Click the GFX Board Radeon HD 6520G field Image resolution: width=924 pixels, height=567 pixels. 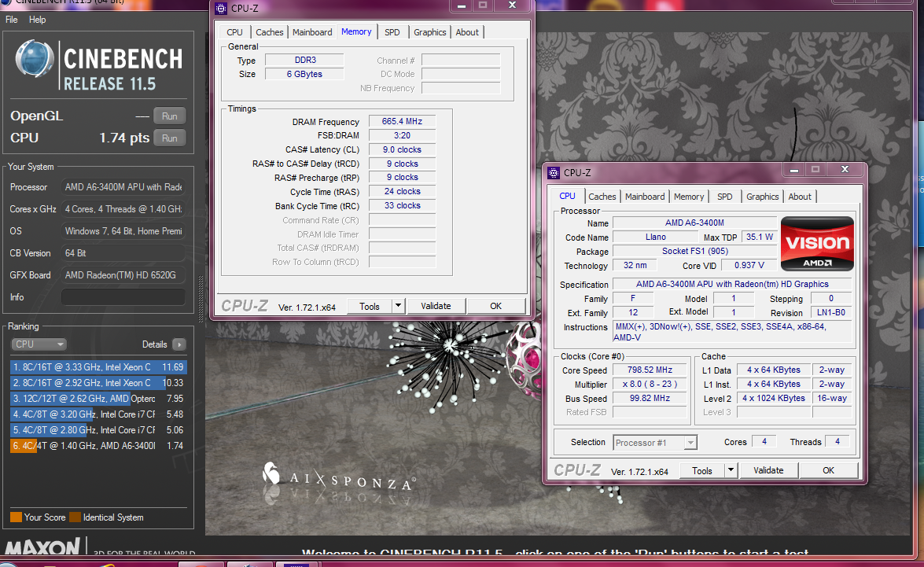pyautogui.click(x=123, y=275)
